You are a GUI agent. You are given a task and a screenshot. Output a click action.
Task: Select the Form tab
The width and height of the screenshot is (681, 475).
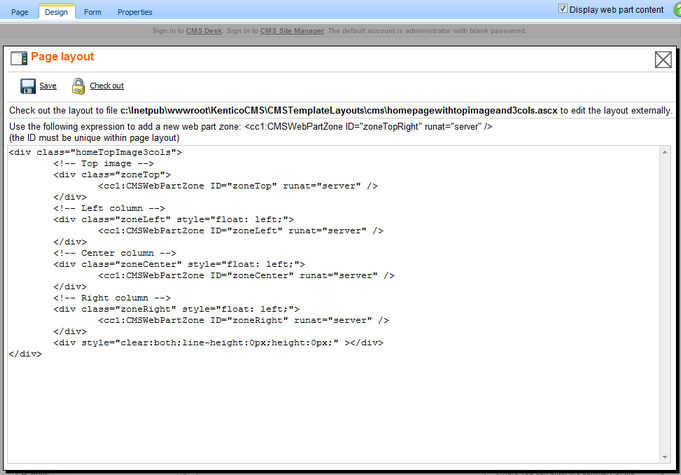[92, 12]
